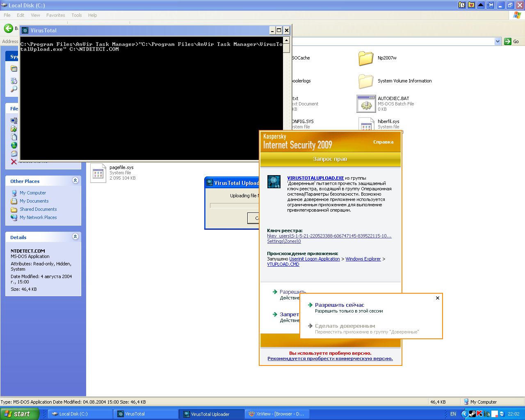Click the Back arrow in Explorer toolbar
The height and width of the screenshot is (420, 525).
point(8,28)
